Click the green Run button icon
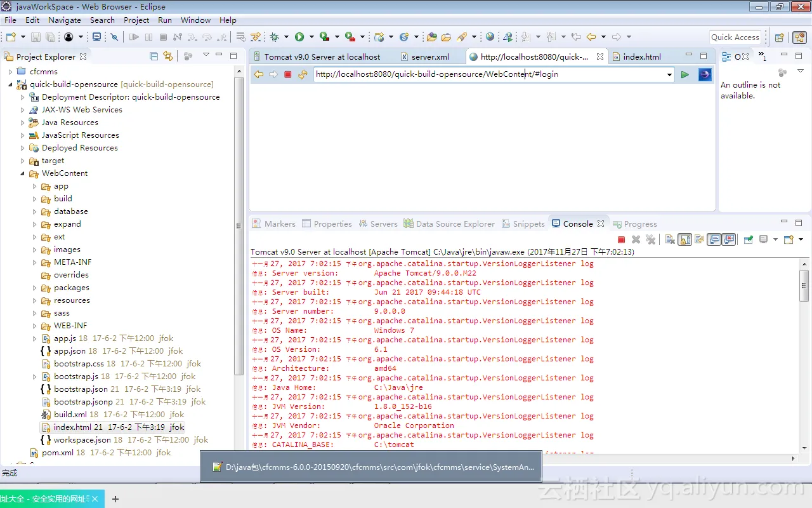The image size is (812, 508). [x=299, y=37]
